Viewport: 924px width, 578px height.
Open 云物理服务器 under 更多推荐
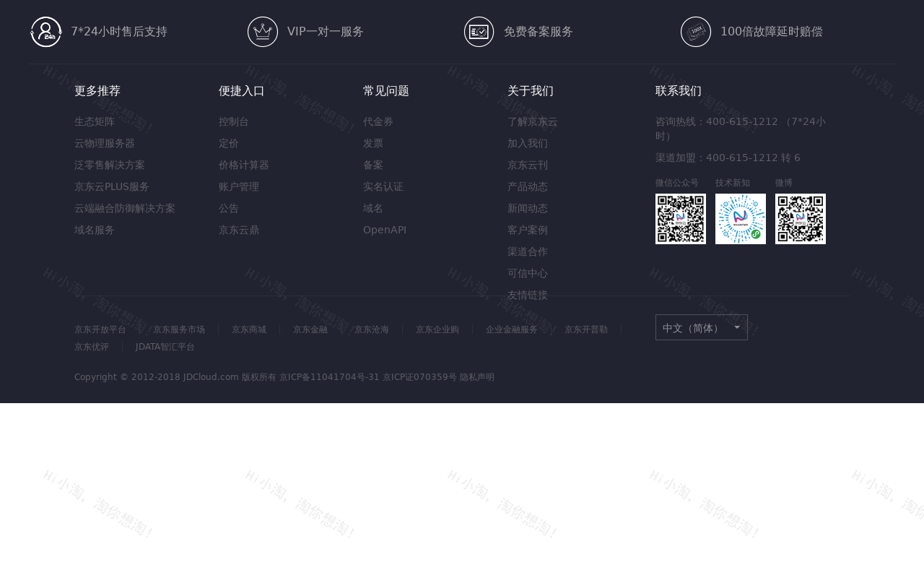[104, 142]
